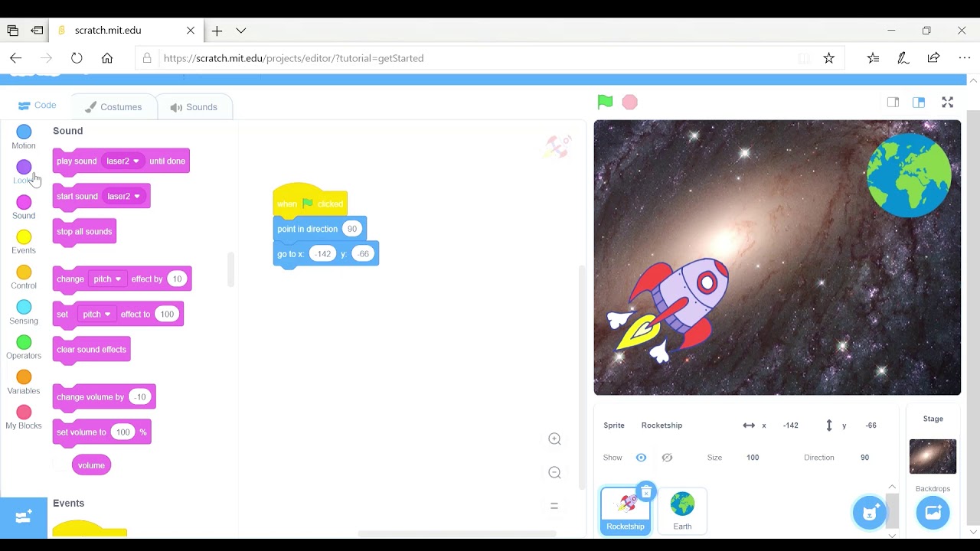This screenshot has width=980, height=551.
Task: Select the My Blocks category
Action: tap(24, 418)
